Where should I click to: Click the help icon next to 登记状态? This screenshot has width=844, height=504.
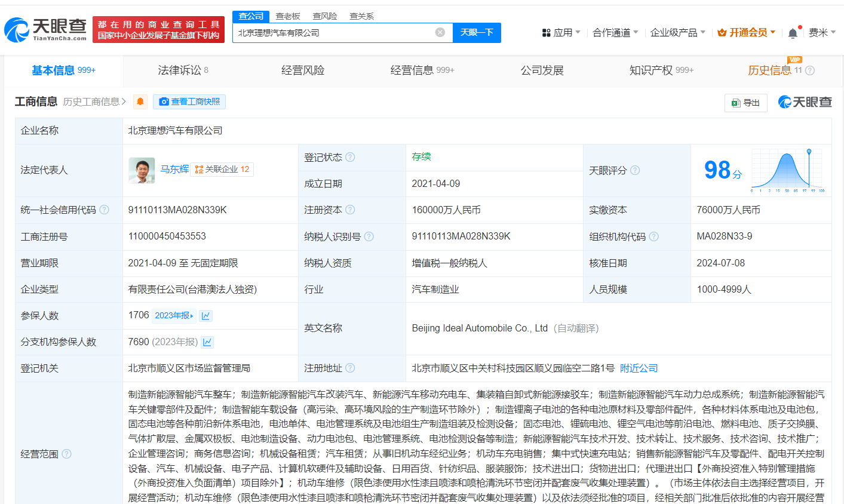tap(350, 157)
